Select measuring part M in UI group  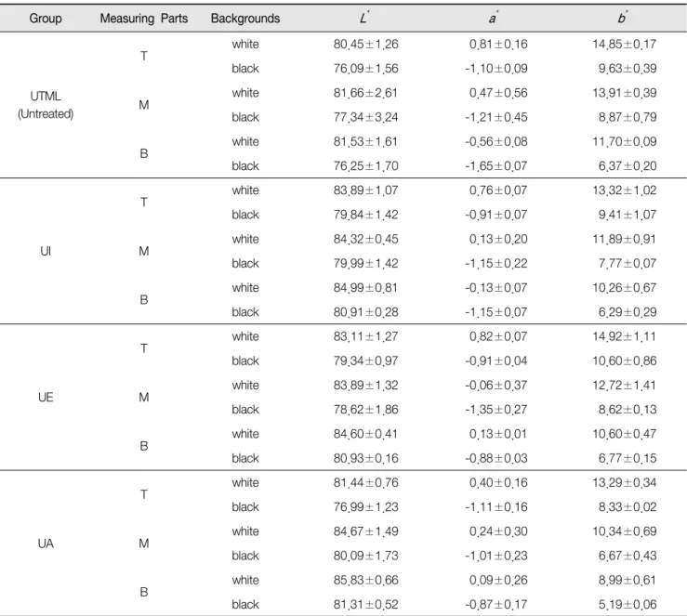[144, 251]
